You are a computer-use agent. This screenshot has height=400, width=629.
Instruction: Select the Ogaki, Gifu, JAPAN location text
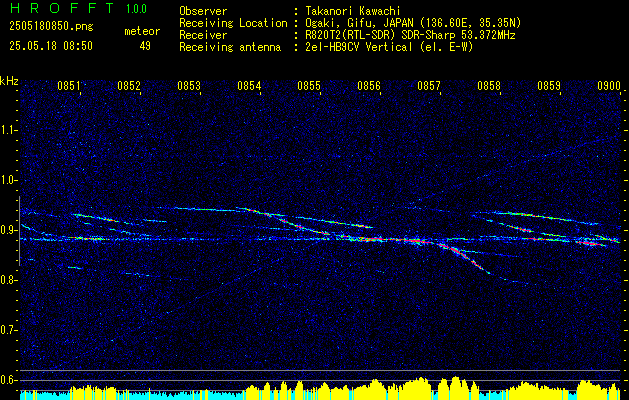pyautogui.click(x=413, y=23)
